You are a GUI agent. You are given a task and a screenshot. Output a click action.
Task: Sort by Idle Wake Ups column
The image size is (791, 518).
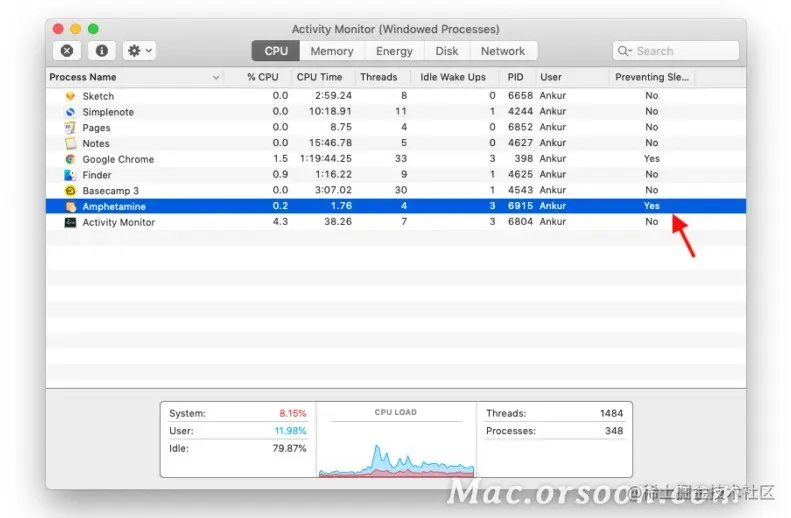pos(453,77)
